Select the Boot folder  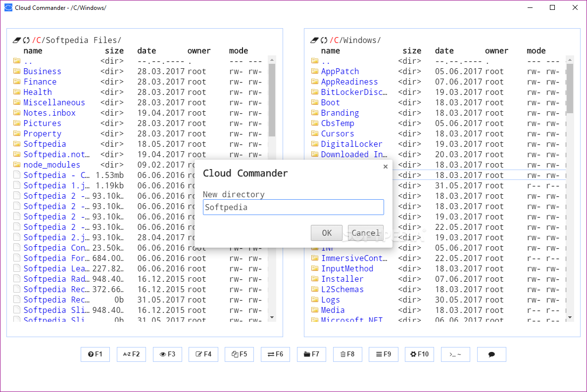330,102
